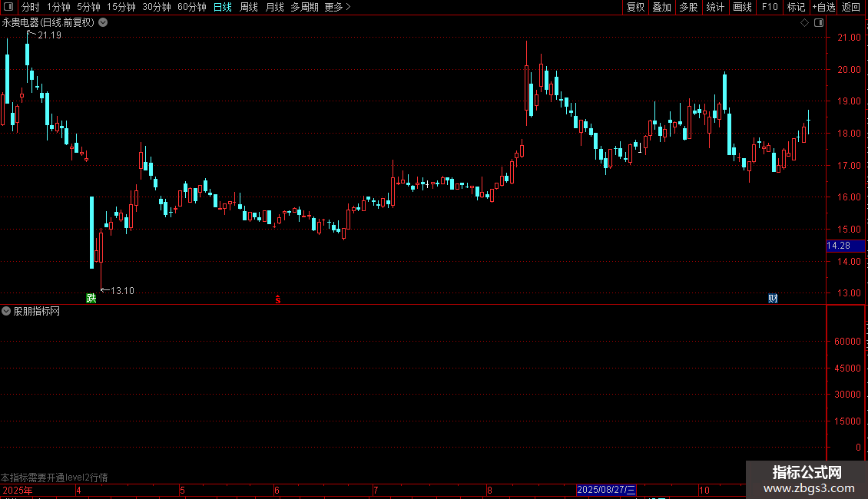Toggle the side panel icon near the price axis
Image resolution: width=868 pixels, height=499 pixels.
coord(819,23)
